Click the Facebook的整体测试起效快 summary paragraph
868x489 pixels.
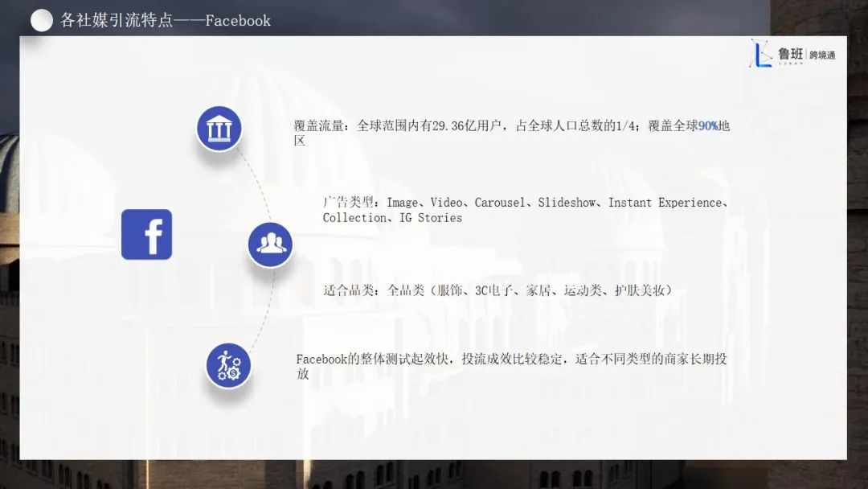(511, 366)
